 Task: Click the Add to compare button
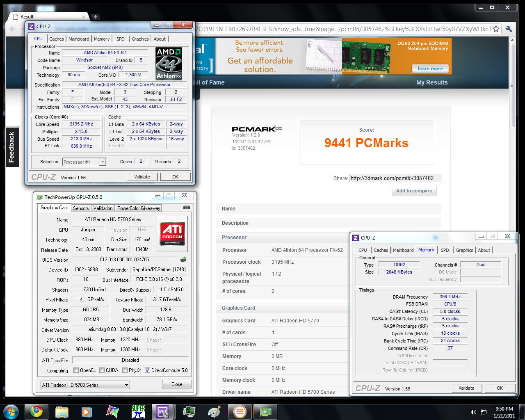tap(414, 191)
